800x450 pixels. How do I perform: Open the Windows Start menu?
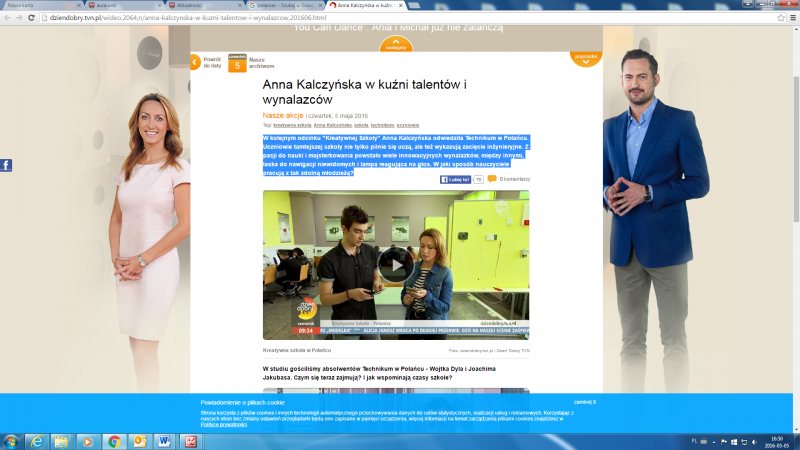point(12,441)
